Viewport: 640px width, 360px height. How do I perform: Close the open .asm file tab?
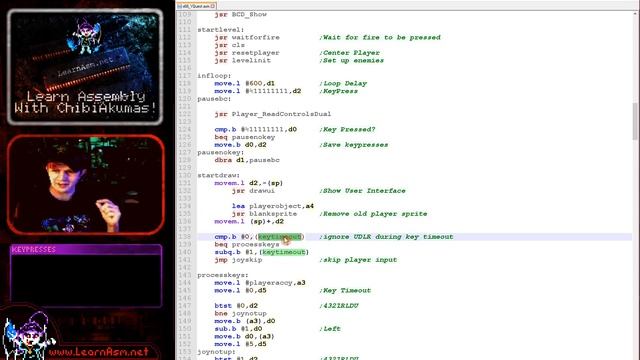click(213, 6)
